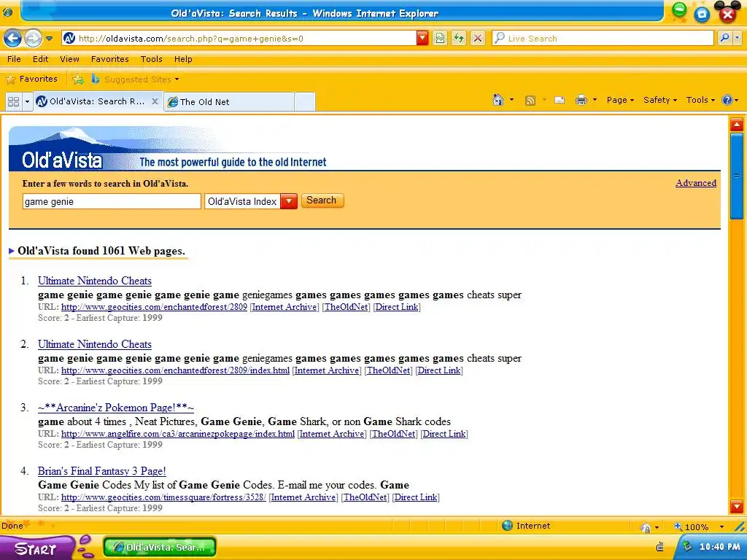Click the protected mode security icon

(646, 527)
